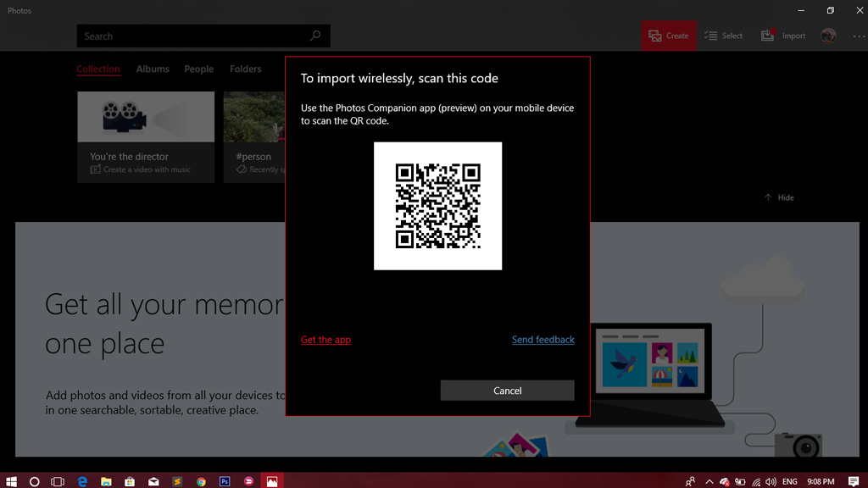Open Google Chrome from the taskbar
This screenshot has height=488, width=868.
[201, 481]
